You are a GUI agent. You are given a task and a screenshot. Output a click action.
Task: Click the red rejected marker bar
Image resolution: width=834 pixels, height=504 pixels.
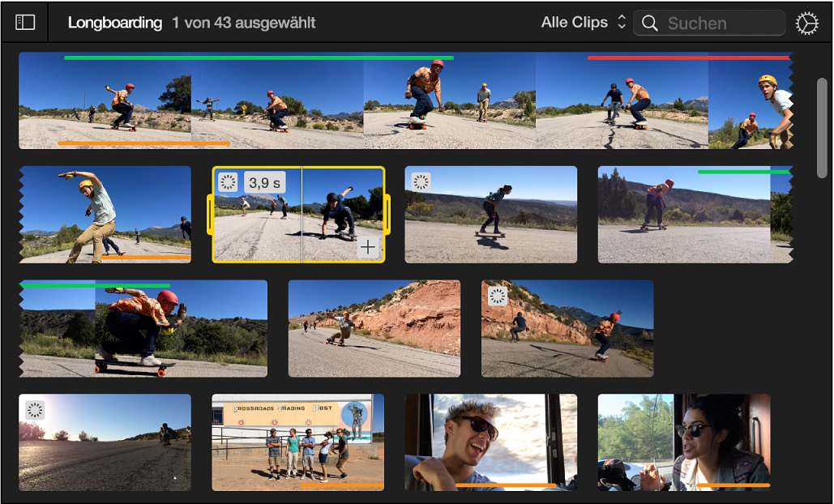point(689,58)
